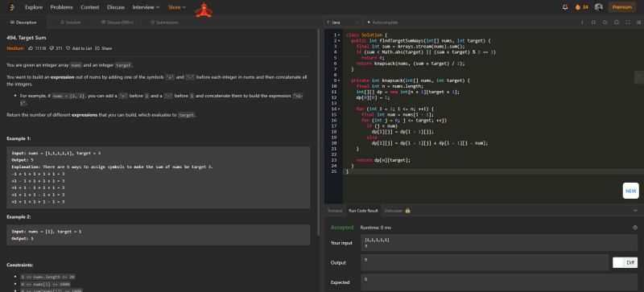Click code line 6 return knapsack call
The height and width of the screenshot is (292, 644).
(411, 64)
